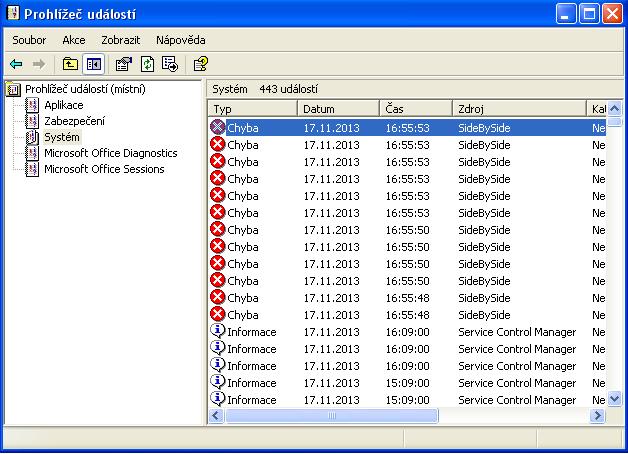
Task: Open the Akce menu
Action: [x=74, y=40]
